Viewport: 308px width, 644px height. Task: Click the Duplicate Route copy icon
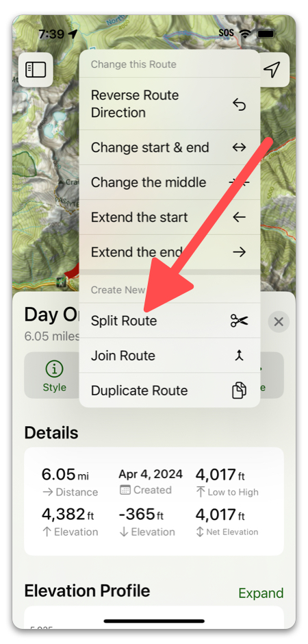[239, 391]
